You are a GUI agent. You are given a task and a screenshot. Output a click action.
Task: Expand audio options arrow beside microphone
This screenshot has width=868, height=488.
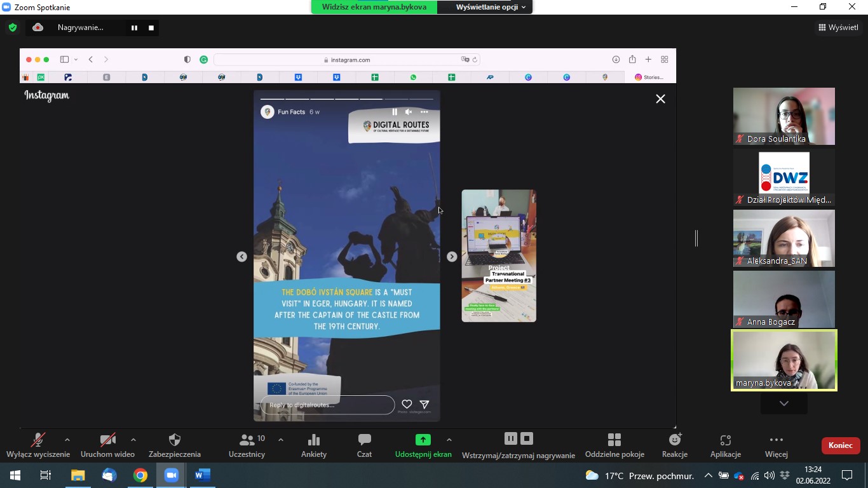(x=67, y=440)
